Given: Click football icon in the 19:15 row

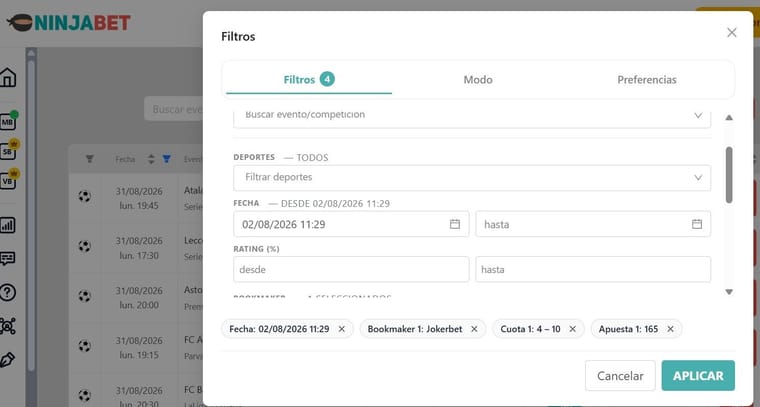Looking at the screenshot, I should (x=84, y=346).
